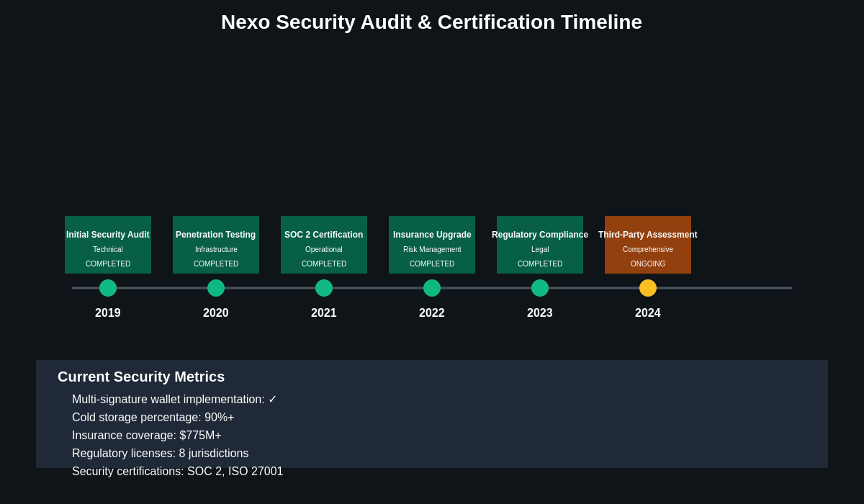Select the Insurance Upgrade card
The height and width of the screenshot is (504, 864).
(x=432, y=245)
